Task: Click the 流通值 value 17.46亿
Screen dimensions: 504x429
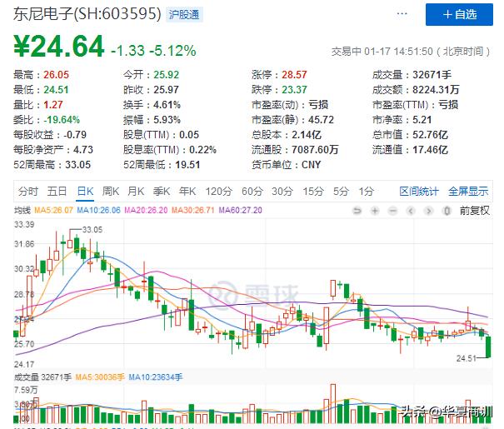Action: coord(431,150)
